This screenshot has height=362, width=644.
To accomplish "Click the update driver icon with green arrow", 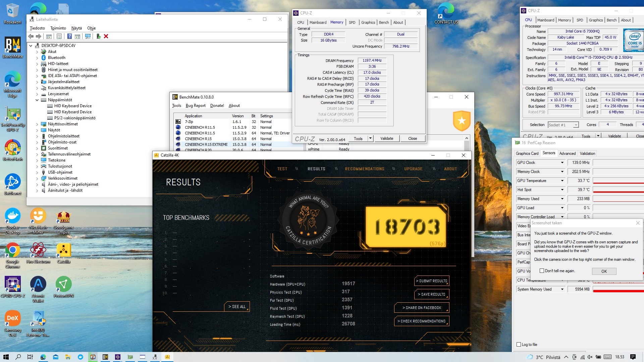I will pyautogui.click(x=98, y=36).
